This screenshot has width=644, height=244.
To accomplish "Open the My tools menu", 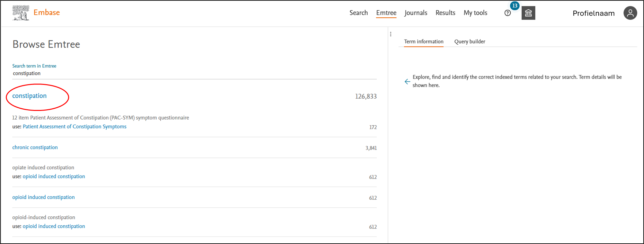I will (x=475, y=13).
